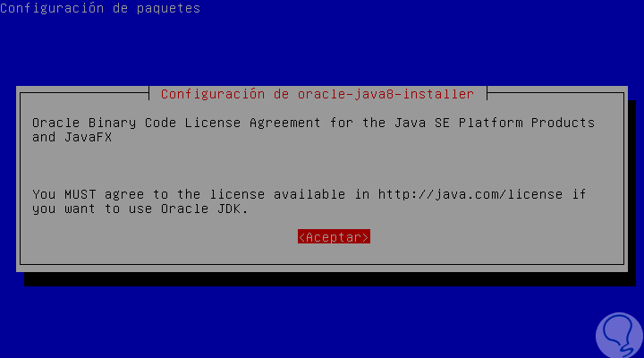Click the 'Configuración de oracle-java8-installer' dialog title

[x=318, y=94]
